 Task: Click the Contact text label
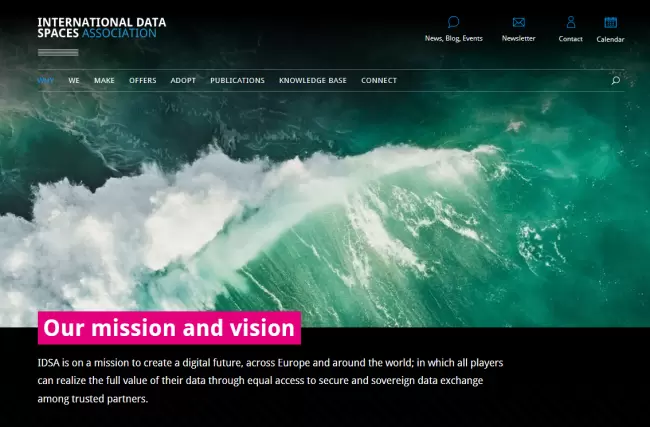click(x=570, y=39)
